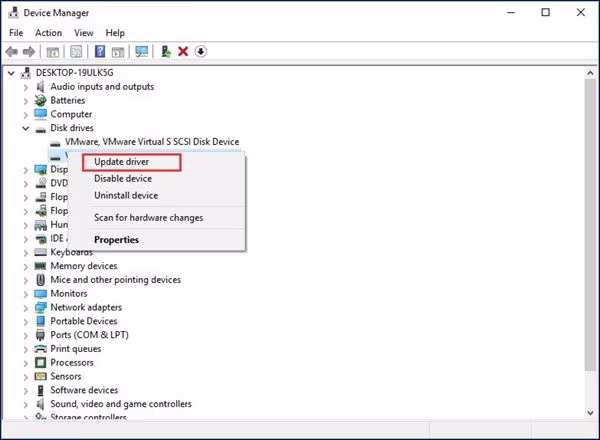Click the vertical scrollbar thumb
Image resolution: width=600 pixels, height=440 pixels.
590,224
